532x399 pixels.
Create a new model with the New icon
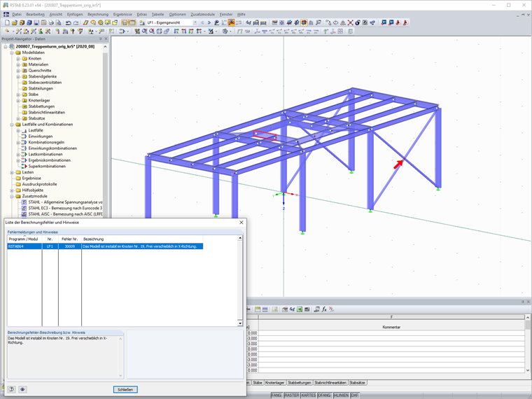pyautogui.click(x=7, y=22)
